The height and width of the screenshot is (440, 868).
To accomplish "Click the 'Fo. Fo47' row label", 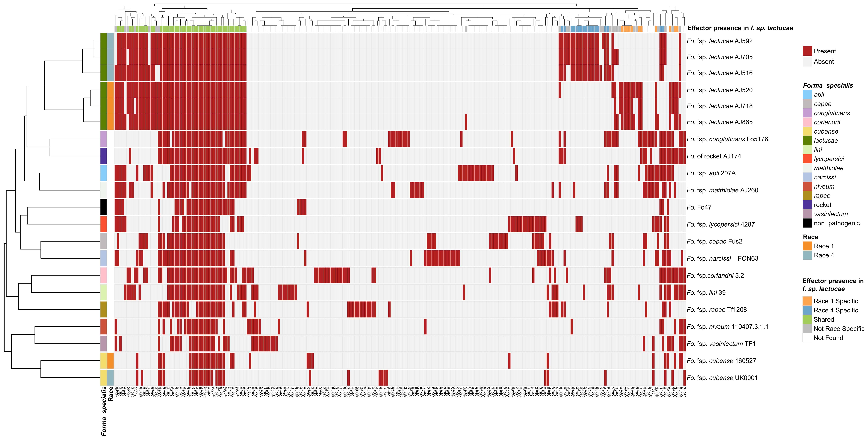I will [699, 207].
